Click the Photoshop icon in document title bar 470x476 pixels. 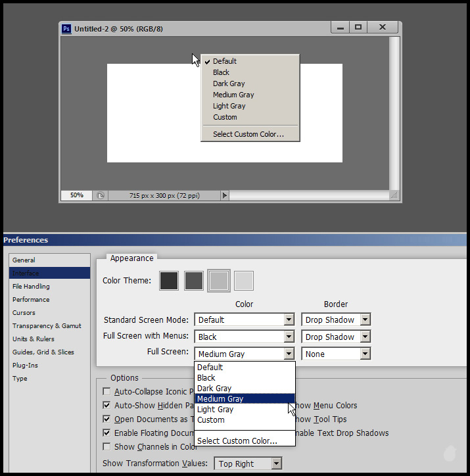point(66,29)
